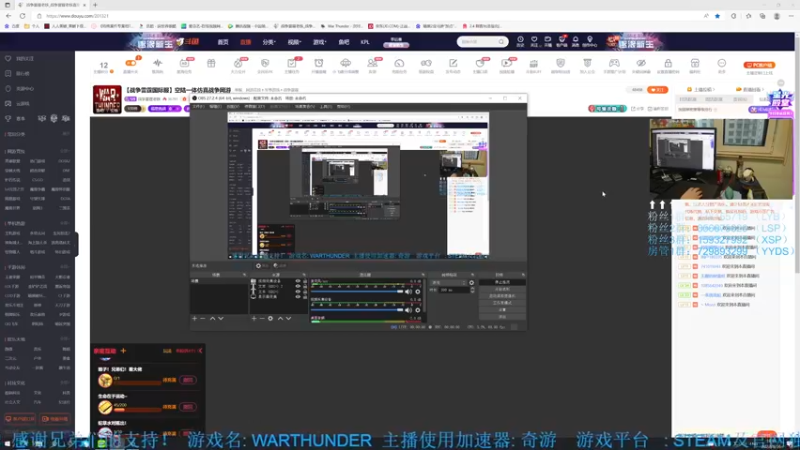This screenshot has height=450, width=800.
Task: Open the alarm clock icon in streamer toolbar
Action: click(x=318, y=63)
